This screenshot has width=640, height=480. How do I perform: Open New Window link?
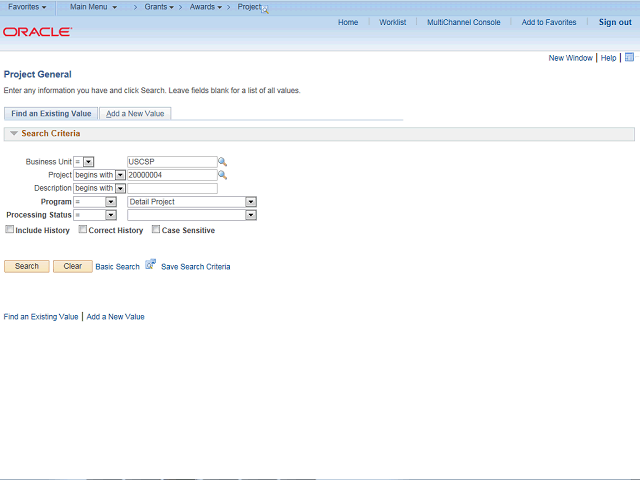pyautogui.click(x=570, y=58)
